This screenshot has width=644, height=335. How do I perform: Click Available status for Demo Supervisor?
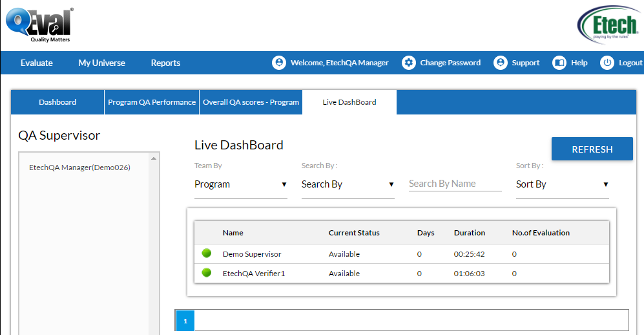344,254
